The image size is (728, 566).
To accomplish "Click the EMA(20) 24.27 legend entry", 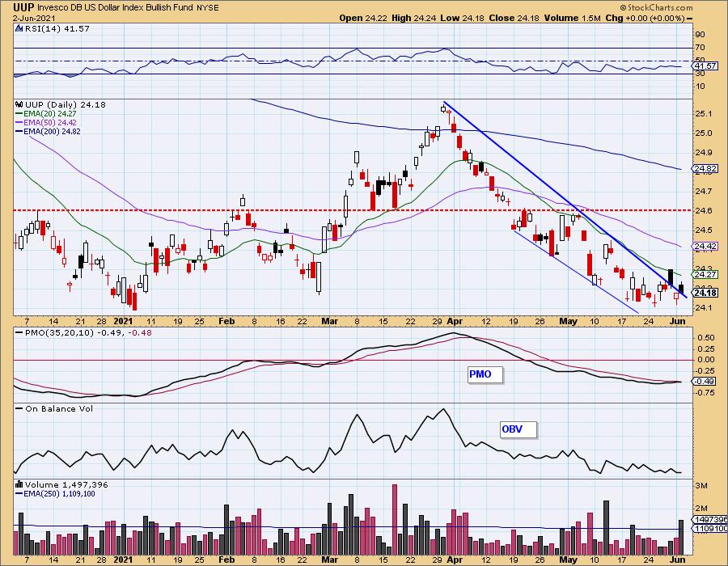I will click(45, 114).
